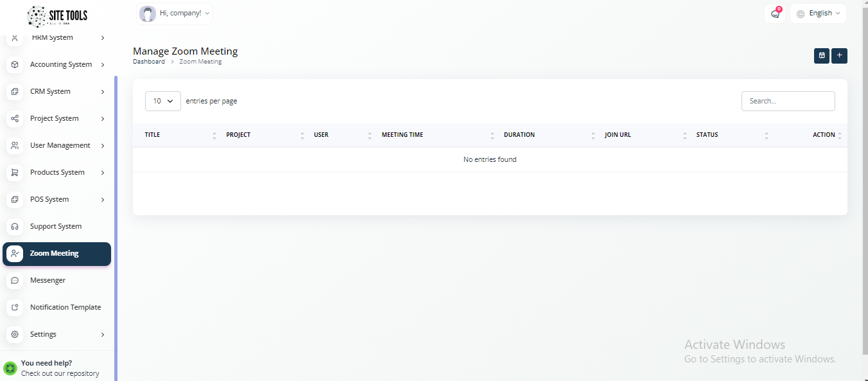Viewport: 868px width, 381px height.
Task: Open the English language dropdown
Action: [818, 13]
